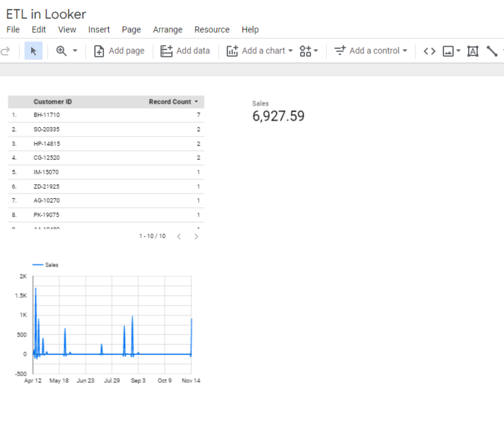The image size is (504, 423).
Task: Click the Sales scorecard label
Action: (x=261, y=104)
